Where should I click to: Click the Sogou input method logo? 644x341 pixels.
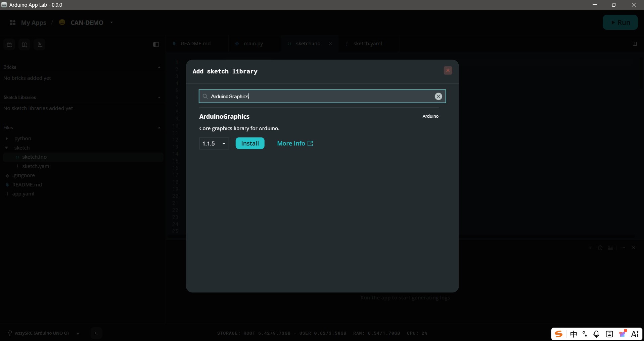click(x=559, y=334)
